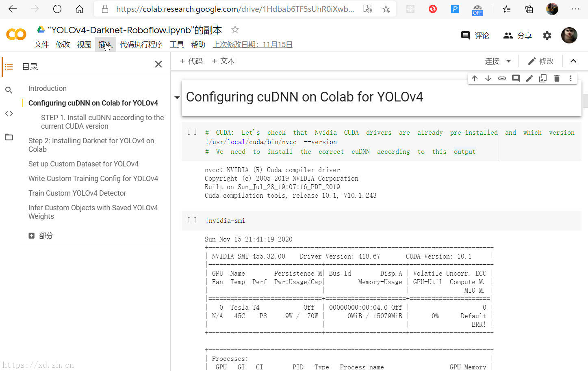Click the forward navigation arrow
The image size is (588, 371).
point(35,9)
